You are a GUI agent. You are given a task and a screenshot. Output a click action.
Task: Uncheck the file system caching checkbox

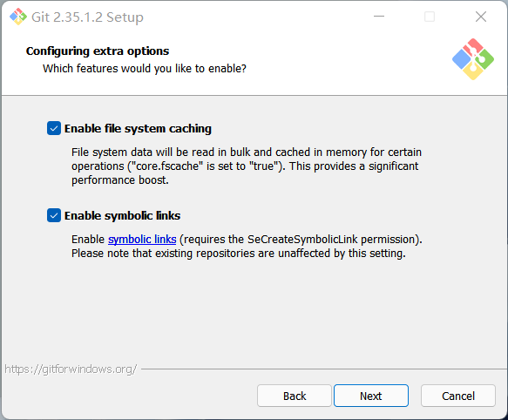[54, 128]
